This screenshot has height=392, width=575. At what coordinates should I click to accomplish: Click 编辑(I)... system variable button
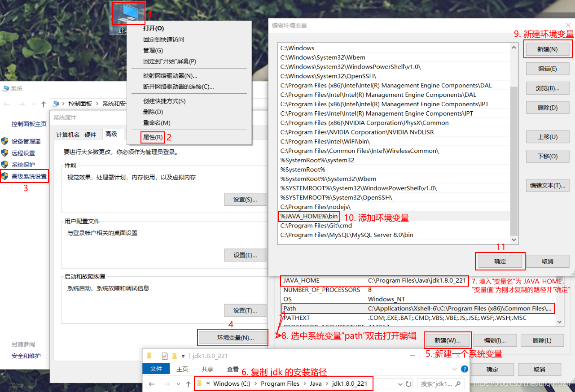pyautogui.click(x=495, y=340)
